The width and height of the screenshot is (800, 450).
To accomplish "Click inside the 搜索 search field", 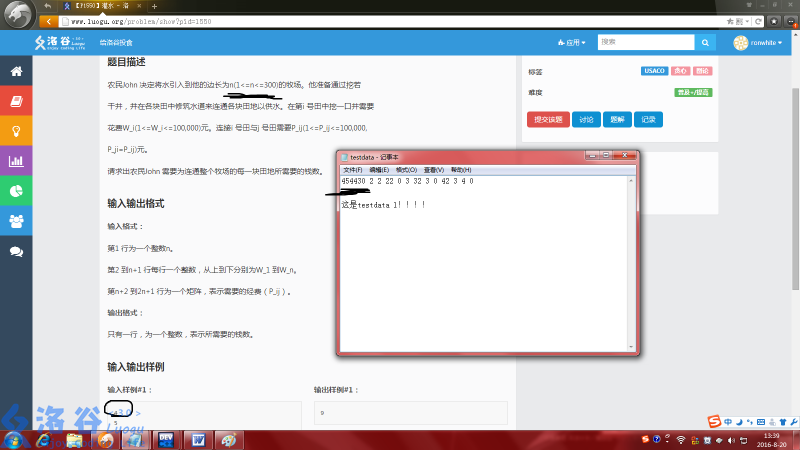I will click(645, 43).
